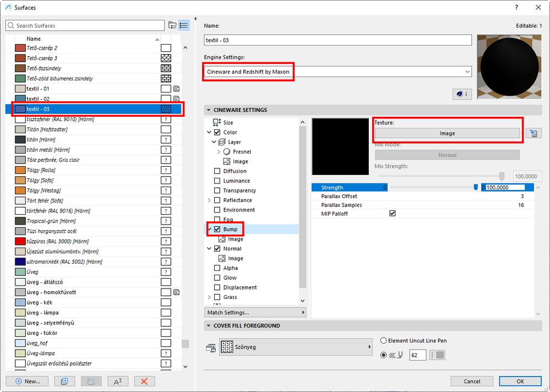Image resolution: width=550 pixels, height=392 pixels.
Task: Select the Parallax Samples row
Action: pos(423,205)
